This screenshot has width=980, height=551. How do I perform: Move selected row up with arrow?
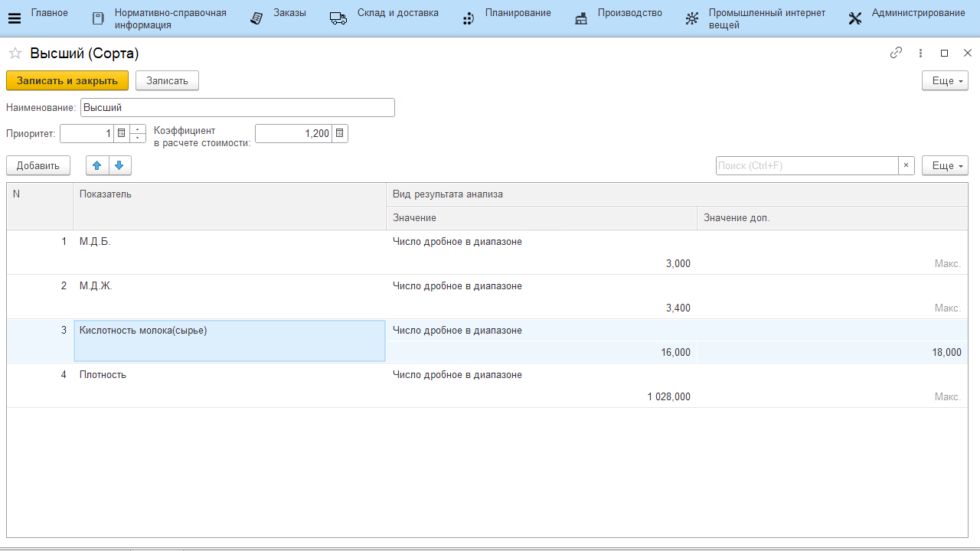coord(97,165)
